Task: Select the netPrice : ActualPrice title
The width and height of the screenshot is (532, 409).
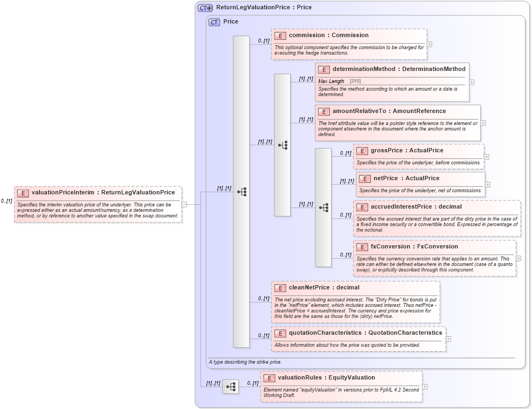Action: pyautogui.click(x=406, y=179)
